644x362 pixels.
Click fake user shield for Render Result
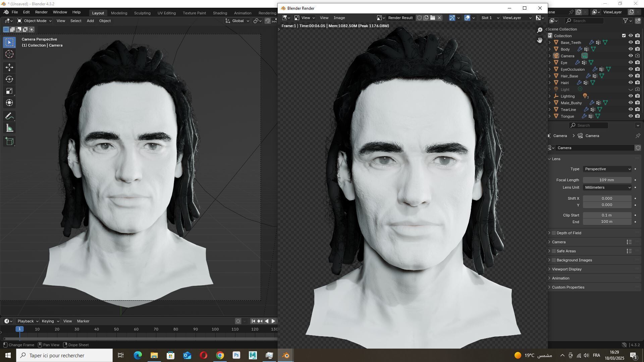[419, 18]
